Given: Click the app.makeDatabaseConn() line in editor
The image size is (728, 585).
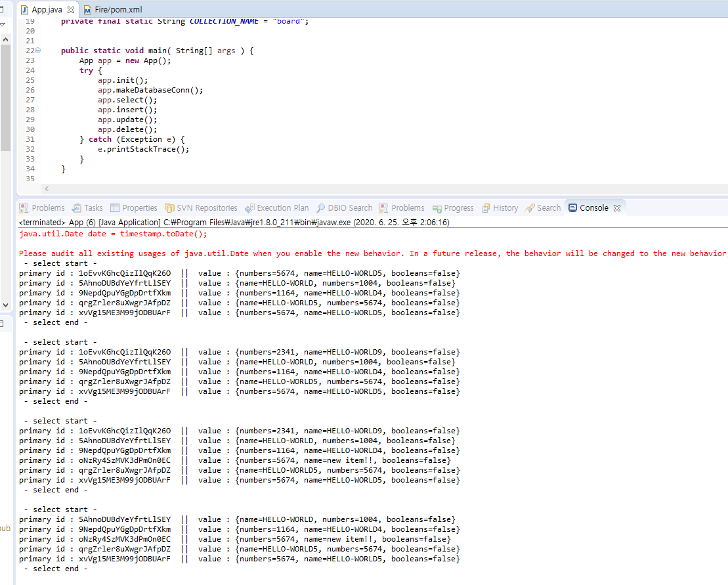Looking at the screenshot, I should click(150, 90).
